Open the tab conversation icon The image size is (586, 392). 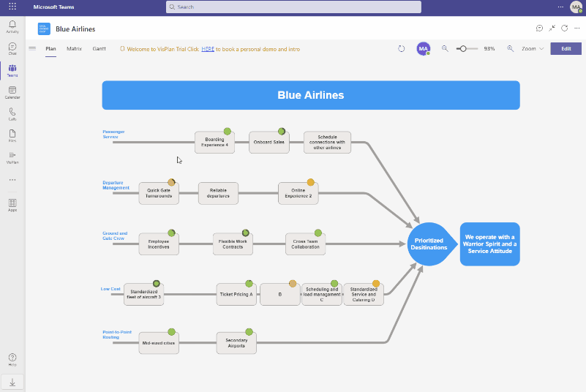pos(539,28)
